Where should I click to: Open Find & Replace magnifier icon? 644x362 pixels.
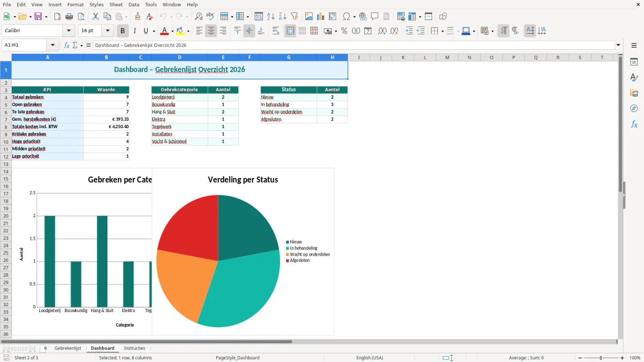click(199, 17)
